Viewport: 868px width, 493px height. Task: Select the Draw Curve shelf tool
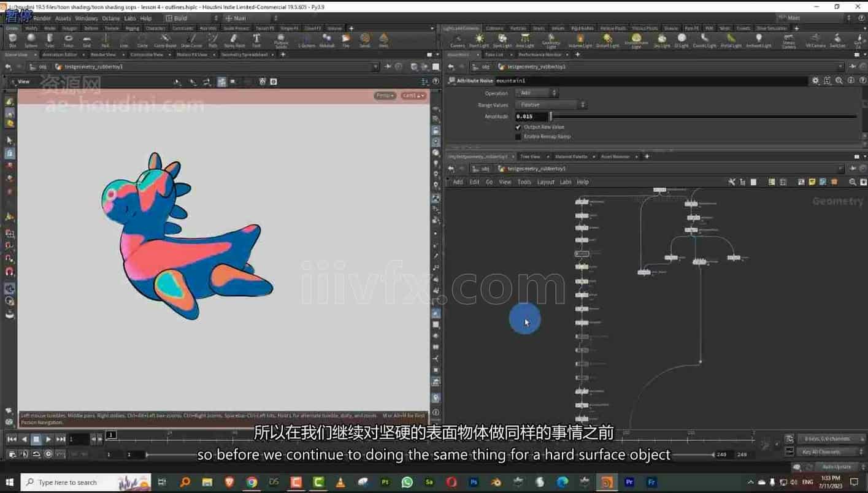pos(192,41)
